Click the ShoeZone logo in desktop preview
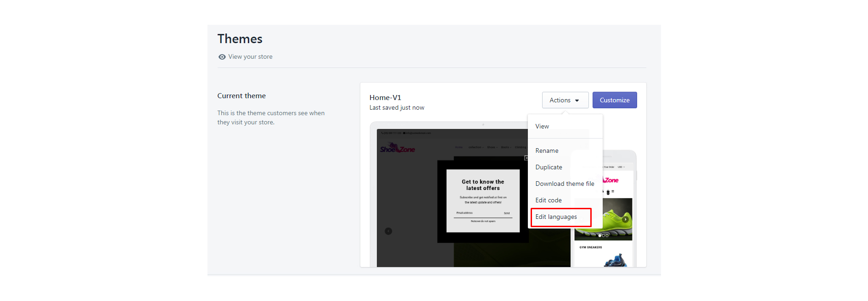This screenshot has height=301, width=868. click(x=397, y=149)
